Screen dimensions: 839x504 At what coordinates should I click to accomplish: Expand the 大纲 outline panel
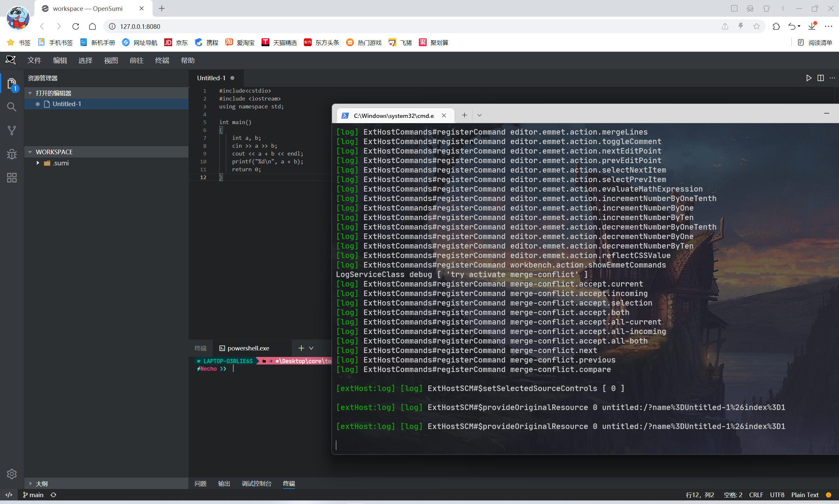(x=30, y=483)
